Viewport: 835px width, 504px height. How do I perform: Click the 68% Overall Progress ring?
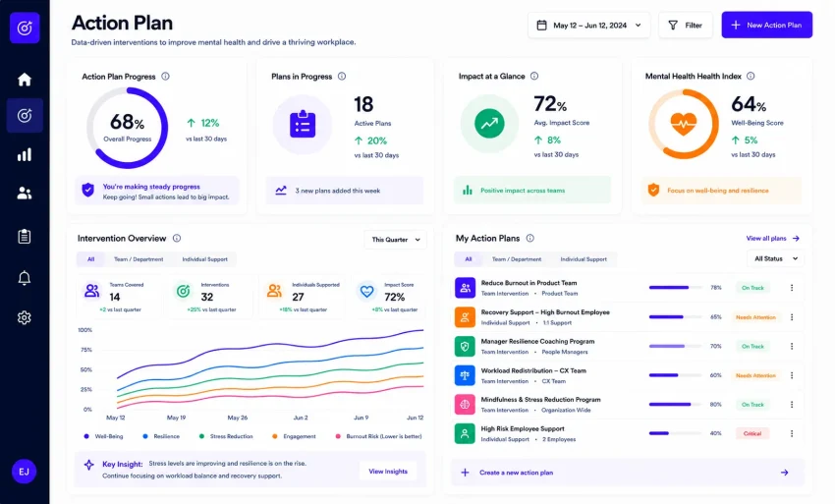pyautogui.click(x=128, y=128)
